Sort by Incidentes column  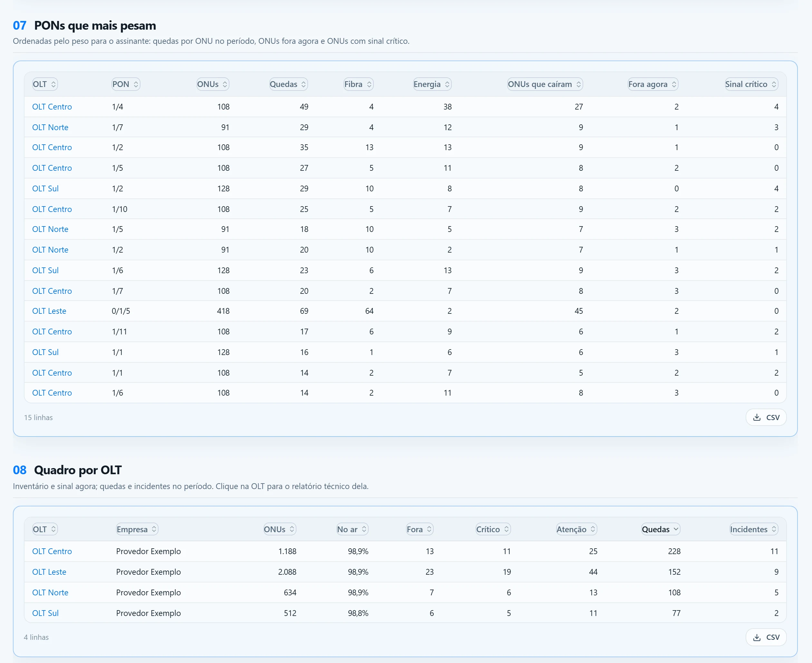click(754, 529)
